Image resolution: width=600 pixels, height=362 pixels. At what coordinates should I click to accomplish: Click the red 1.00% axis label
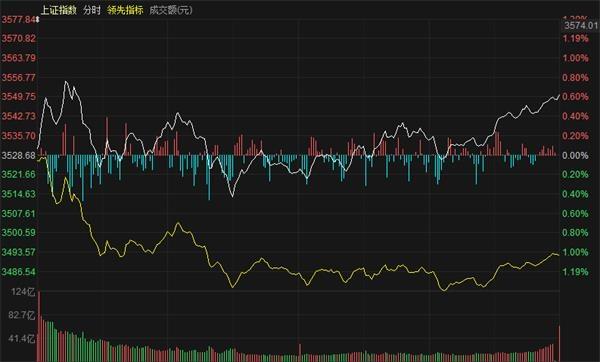coord(575,58)
